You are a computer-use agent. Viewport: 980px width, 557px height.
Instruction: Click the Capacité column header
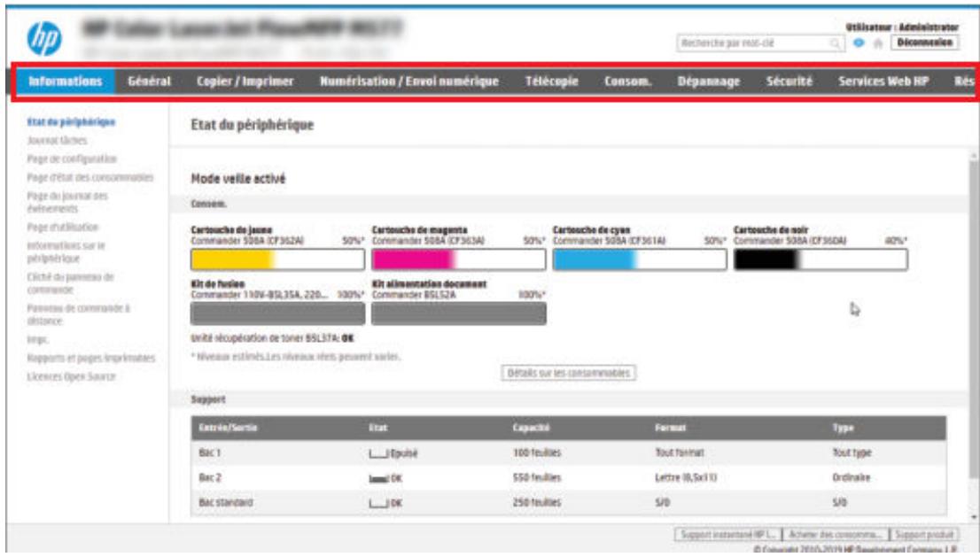click(532, 429)
